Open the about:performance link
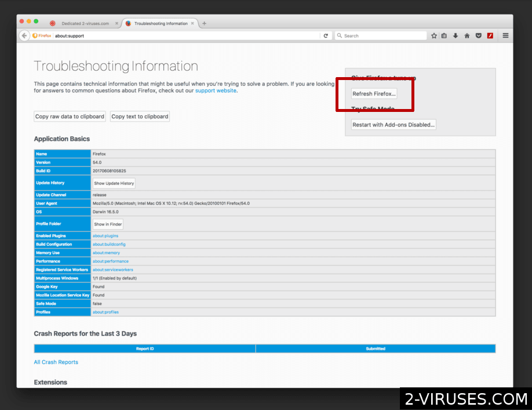 [x=111, y=261]
